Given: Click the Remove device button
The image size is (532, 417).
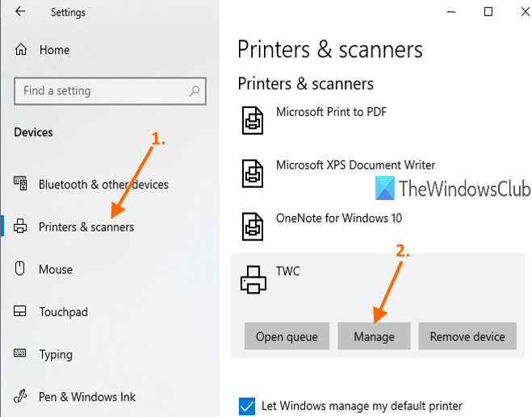Looking at the screenshot, I should (467, 336).
